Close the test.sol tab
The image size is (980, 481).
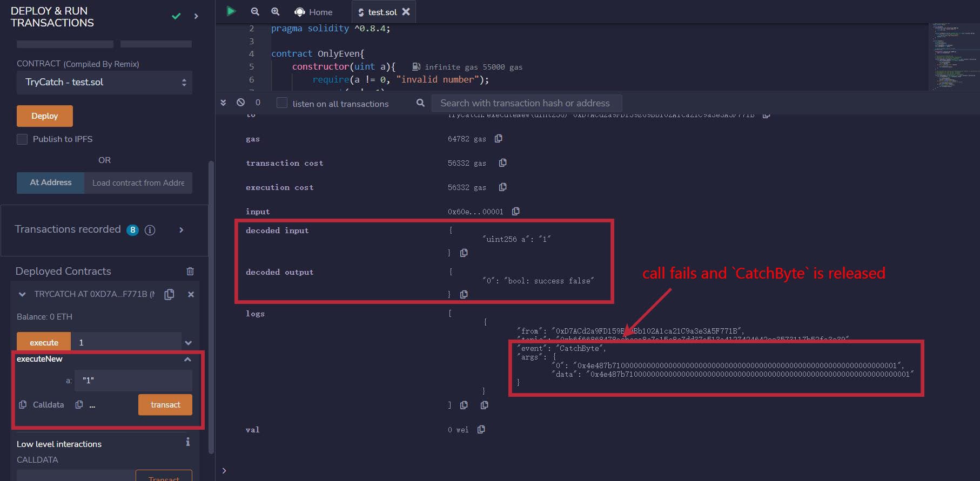pyautogui.click(x=406, y=11)
